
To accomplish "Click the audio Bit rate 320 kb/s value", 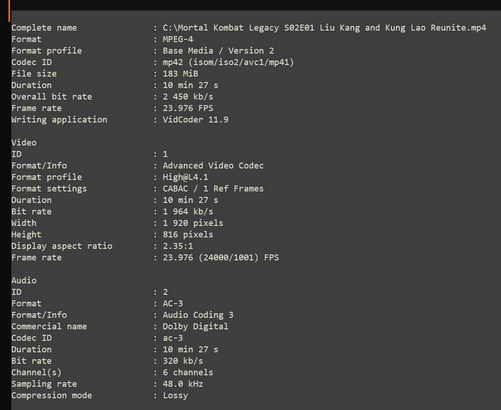I will click(183, 361).
